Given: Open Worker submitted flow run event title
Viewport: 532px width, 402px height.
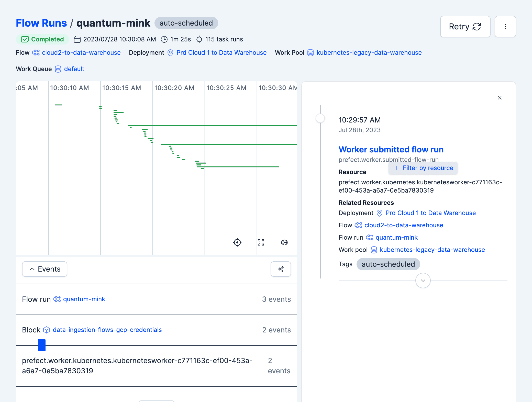Looking at the screenshot, I should (391, 149).
